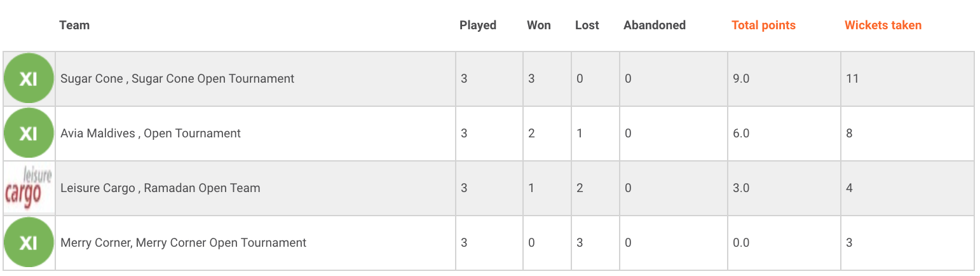Open Leisure Cargo Ramadan Open Team name
The height and width of the screenshot is (276, 980).
[x=160, y=188]
